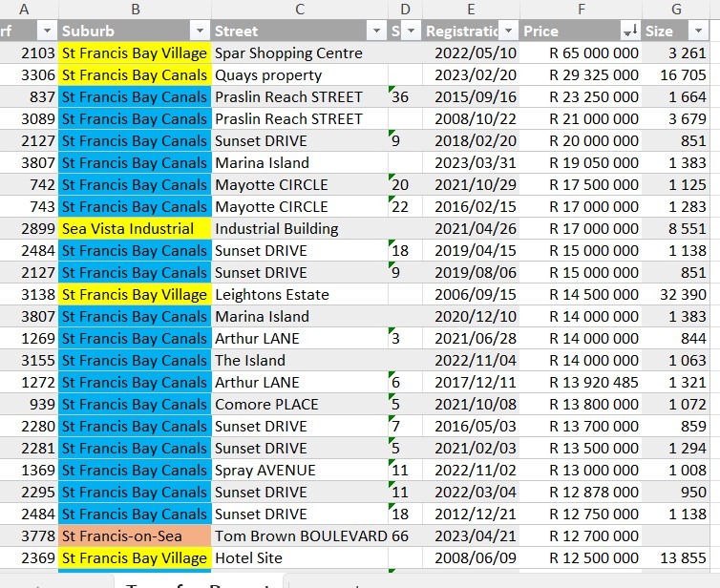
Task: Open the Street column filter dropdown
Action: click(x=376, y=31)
